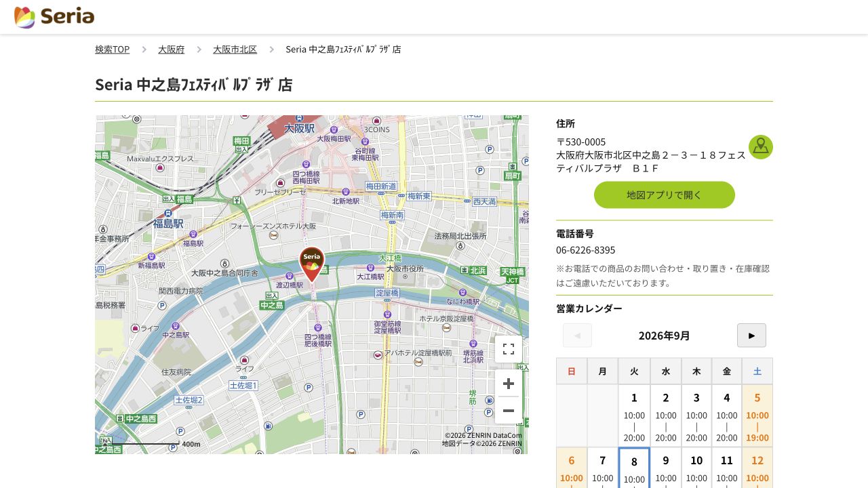Zoom out on the map with the minus button
The height and width of the screenshot is (488, 868).
[x=509, y=410]
